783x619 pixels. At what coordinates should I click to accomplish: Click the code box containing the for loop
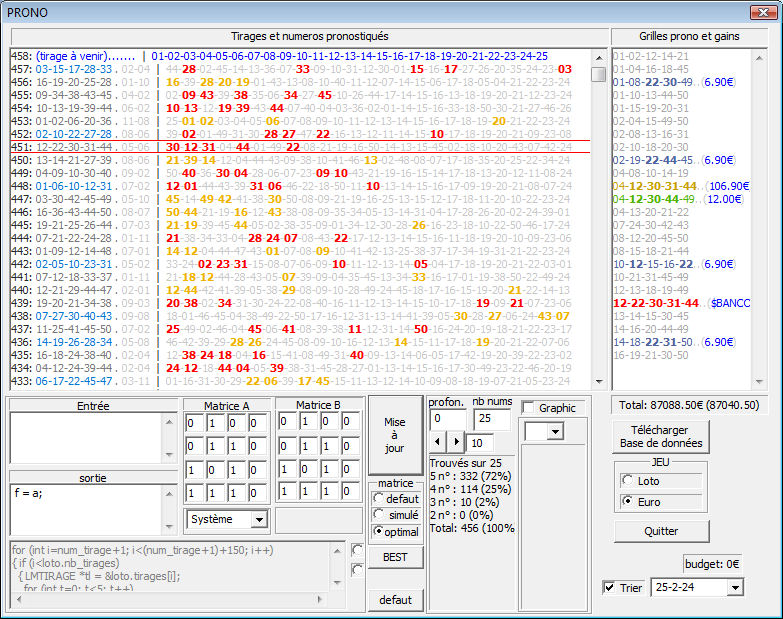[x=171, y=568]
